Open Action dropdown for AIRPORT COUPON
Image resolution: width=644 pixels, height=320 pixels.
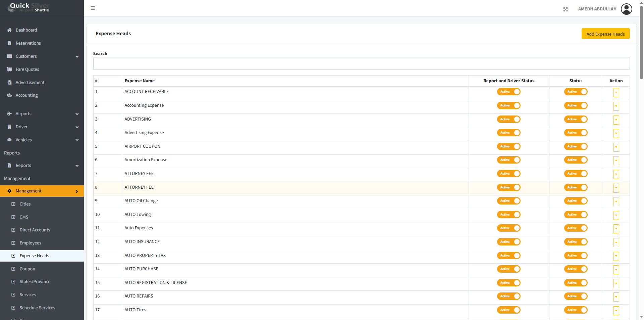tap(616, 147)
